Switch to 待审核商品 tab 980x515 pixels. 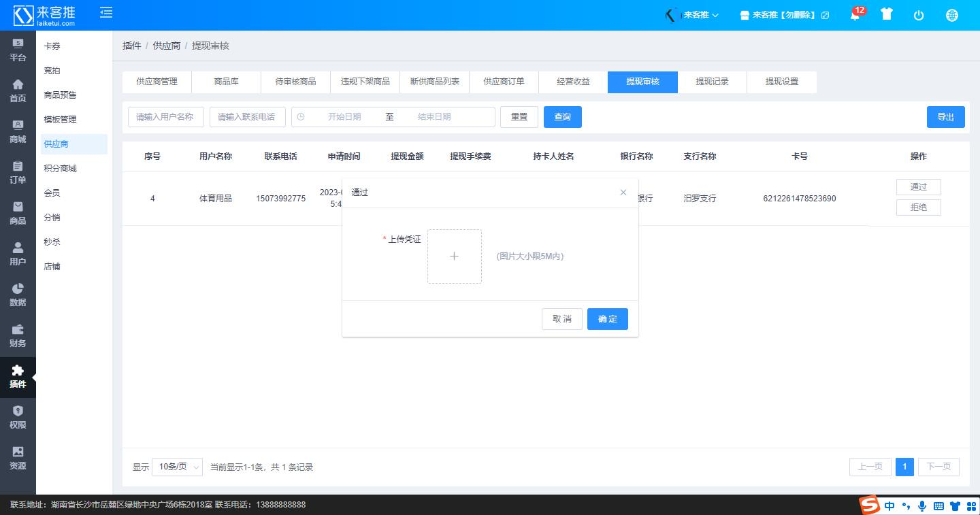pyautogui.click(x=295, y=82)
